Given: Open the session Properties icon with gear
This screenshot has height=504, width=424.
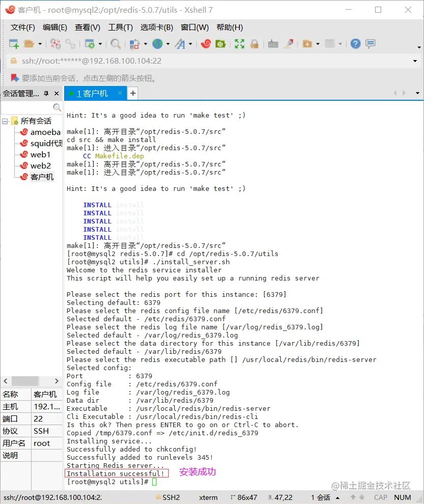Looking at the screenshot, I should (89, 44).
